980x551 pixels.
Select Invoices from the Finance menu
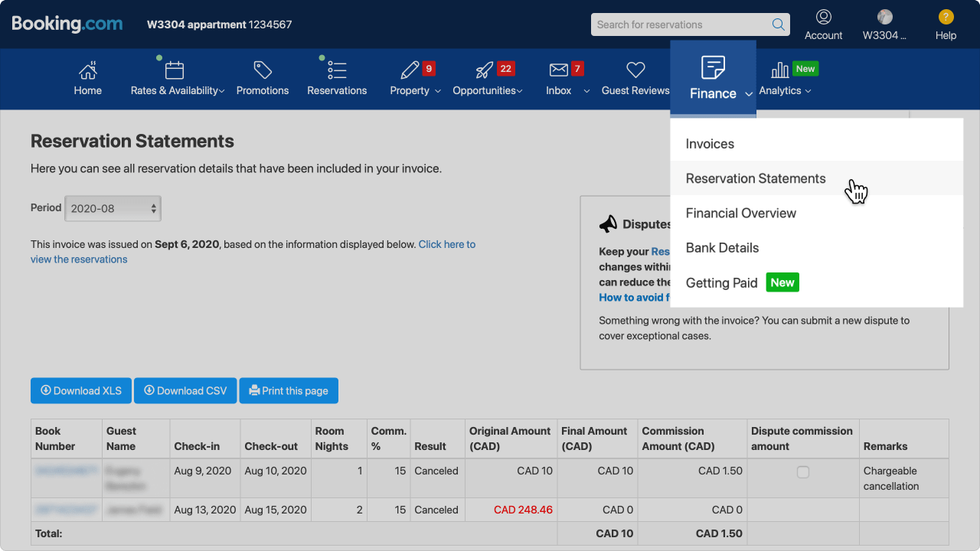click(x=710, y=143)
